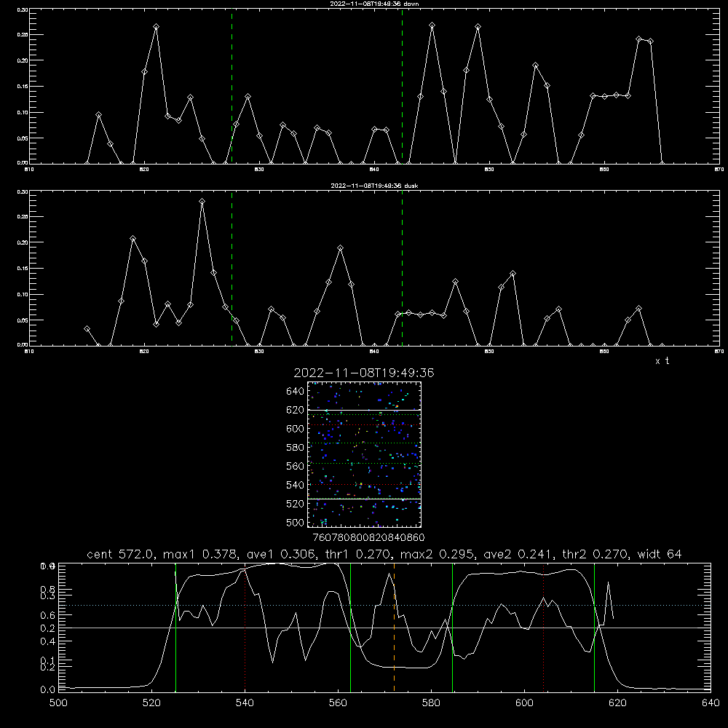Click the x-axis numbers below the center image
This screenshot has height=728, width=728.
(368, 538)
